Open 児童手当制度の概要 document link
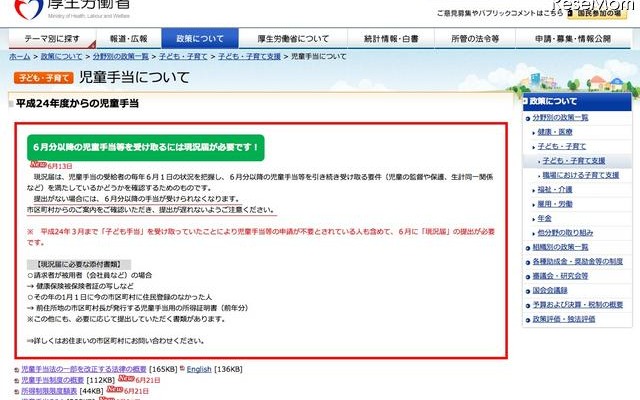The image size is (640, 400). 52,380
